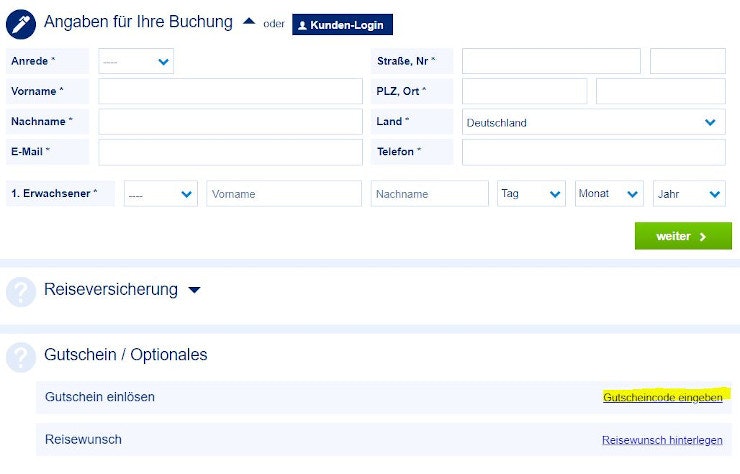Open the Jahr birth year dropdown
Image resolution: width=740 pixels, height=474 pixels.
tap(689, 194)
